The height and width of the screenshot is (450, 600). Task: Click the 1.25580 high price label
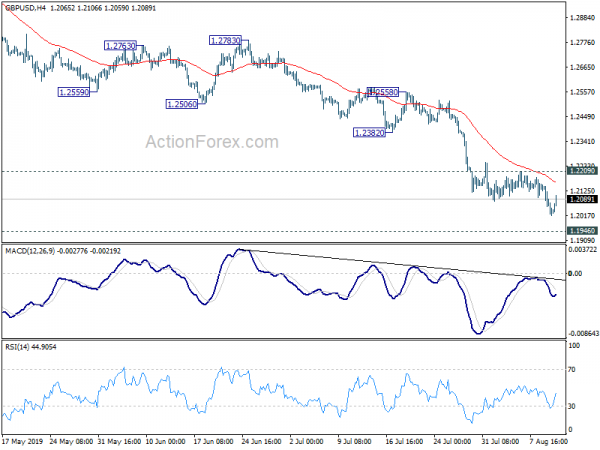383,92
